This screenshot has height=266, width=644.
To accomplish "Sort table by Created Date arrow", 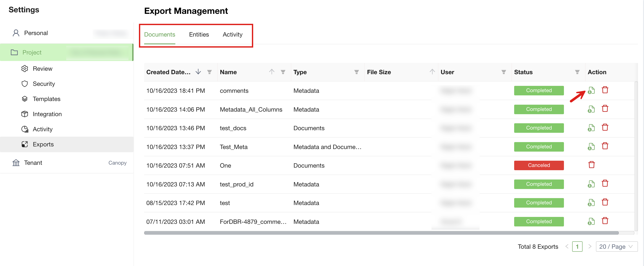I will point(198,72).
